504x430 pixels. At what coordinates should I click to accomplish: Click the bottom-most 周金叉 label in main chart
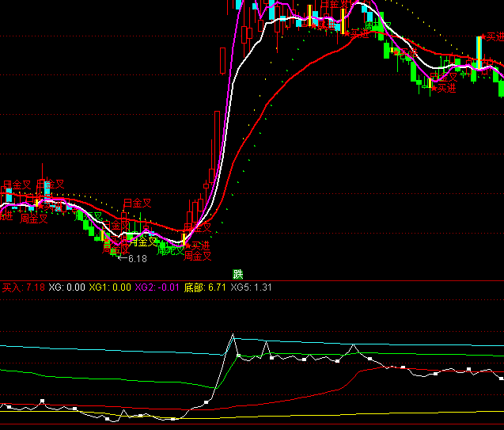(x=197, y=256)
